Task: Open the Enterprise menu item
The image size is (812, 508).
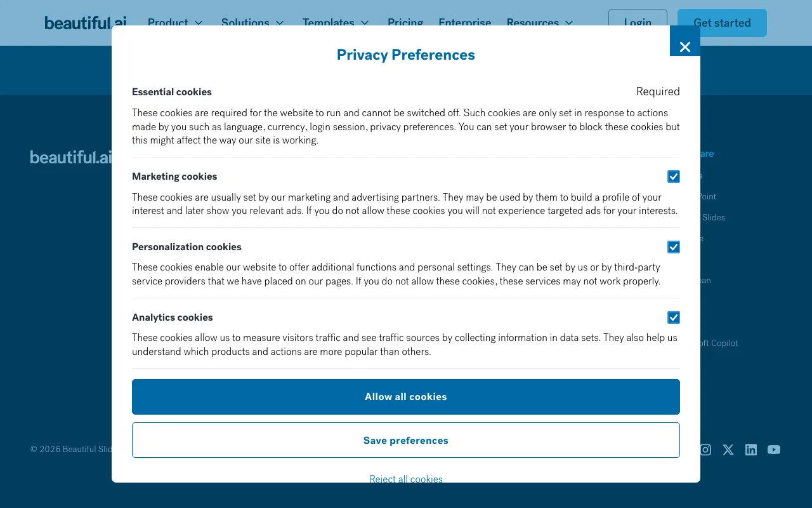Action: [465, 23]
